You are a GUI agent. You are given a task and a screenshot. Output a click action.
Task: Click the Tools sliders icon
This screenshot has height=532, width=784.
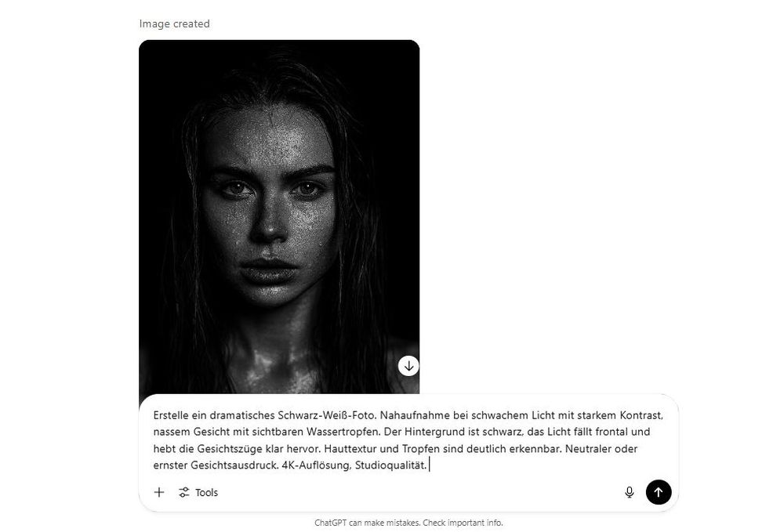coord(184,493)
